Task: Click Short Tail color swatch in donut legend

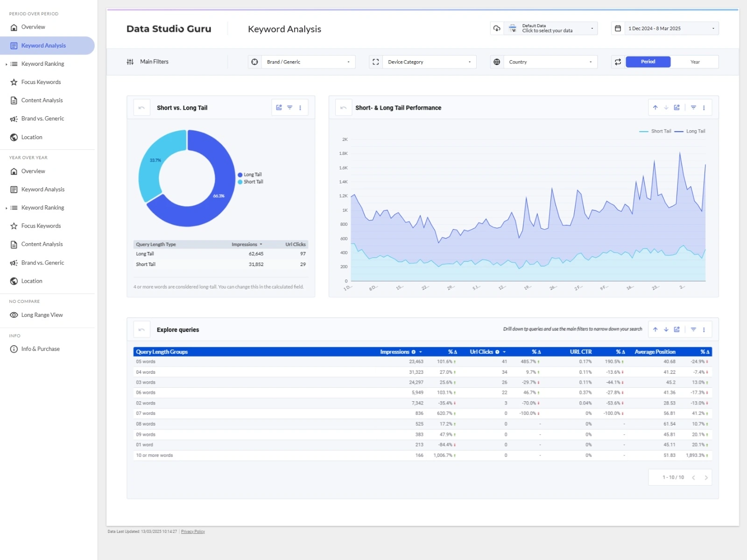Action: click(240, 182)
